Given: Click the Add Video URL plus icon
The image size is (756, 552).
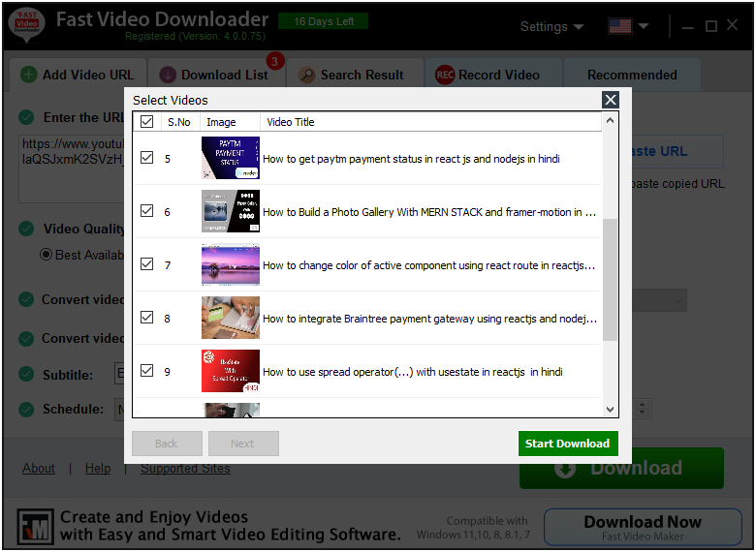Looking at the screenshot, I should (x=29, y=75).
